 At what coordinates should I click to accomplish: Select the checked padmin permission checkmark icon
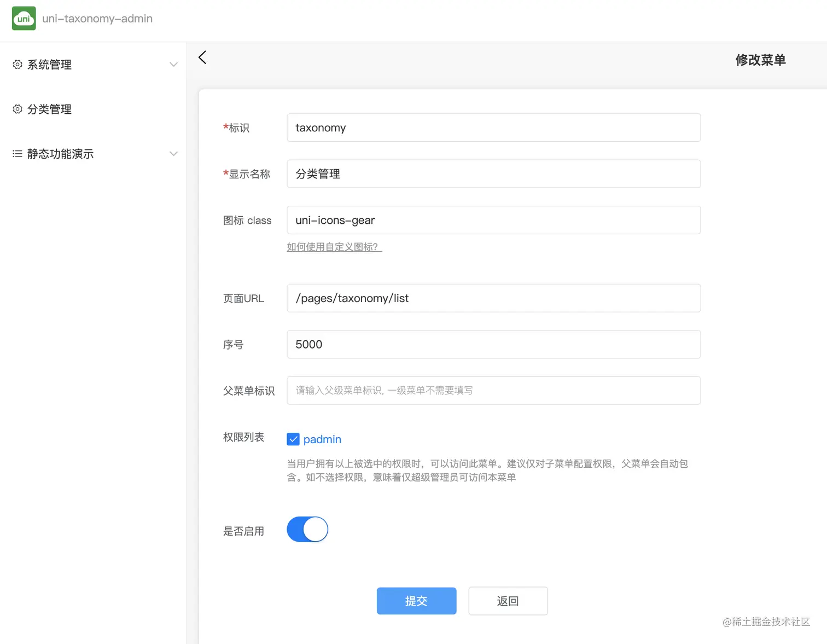click(x=293, y=439)
